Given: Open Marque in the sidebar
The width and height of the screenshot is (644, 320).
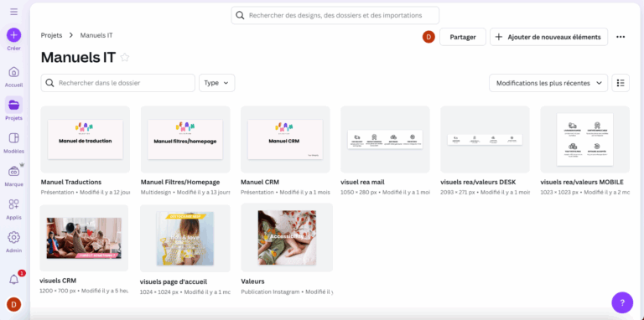Looking at the screenshot, I should [x=13, y=176].
